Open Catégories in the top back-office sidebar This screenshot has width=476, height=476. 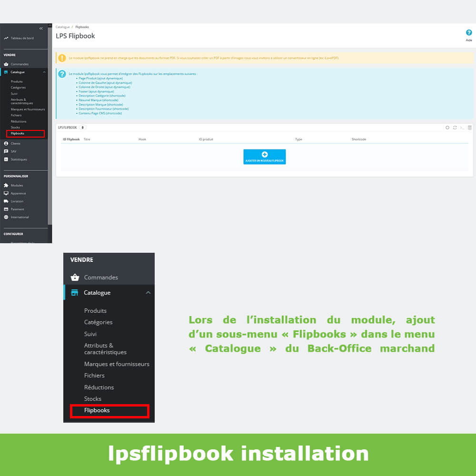coord(18,88)
